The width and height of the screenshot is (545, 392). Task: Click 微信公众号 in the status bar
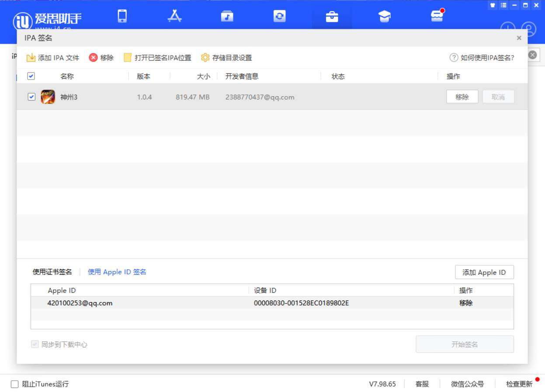pos(467,384)
